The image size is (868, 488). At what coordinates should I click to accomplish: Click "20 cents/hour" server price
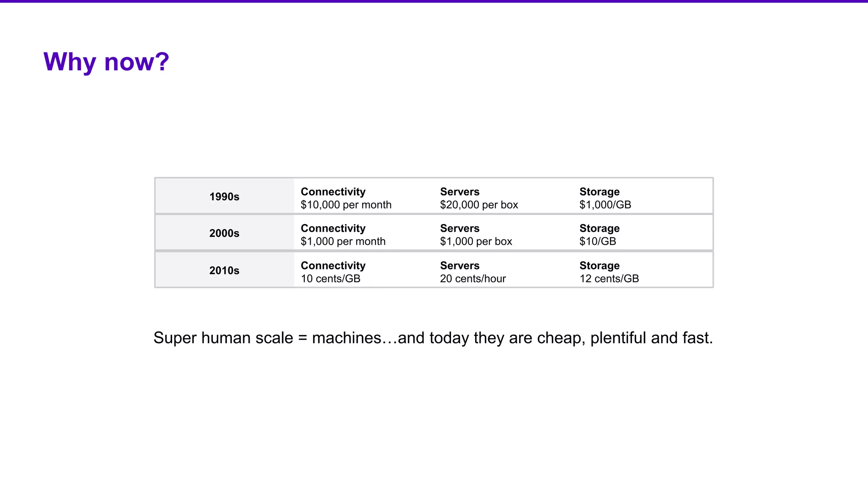[473, 279]
